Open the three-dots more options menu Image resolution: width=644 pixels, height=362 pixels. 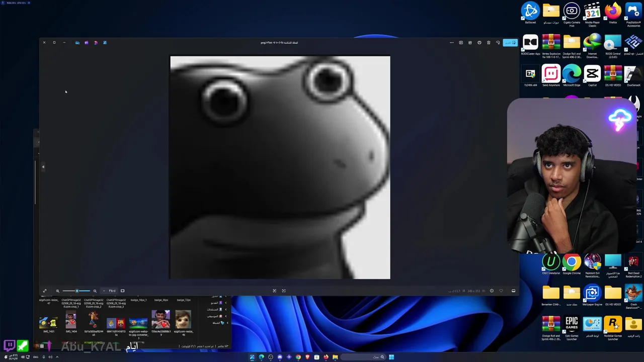451,43
